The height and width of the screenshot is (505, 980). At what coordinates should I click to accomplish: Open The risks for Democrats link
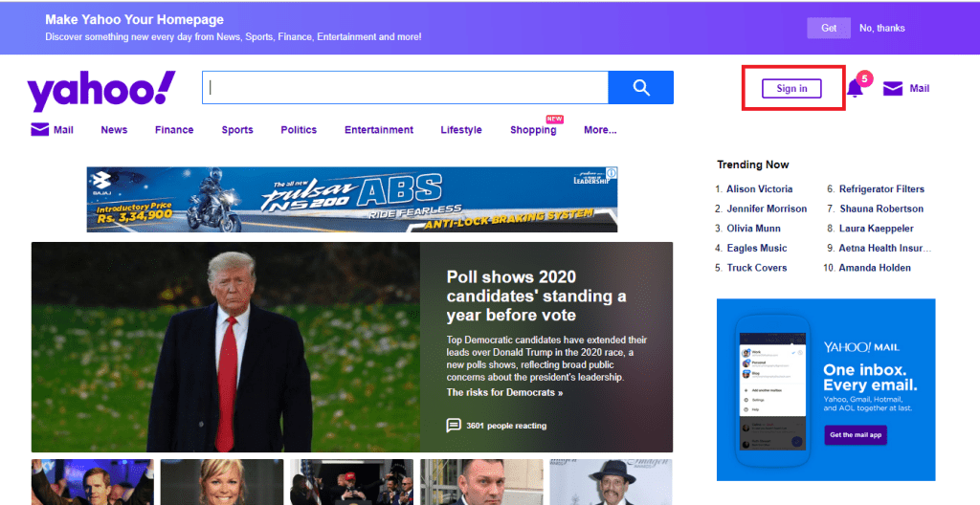pos(504,393)
